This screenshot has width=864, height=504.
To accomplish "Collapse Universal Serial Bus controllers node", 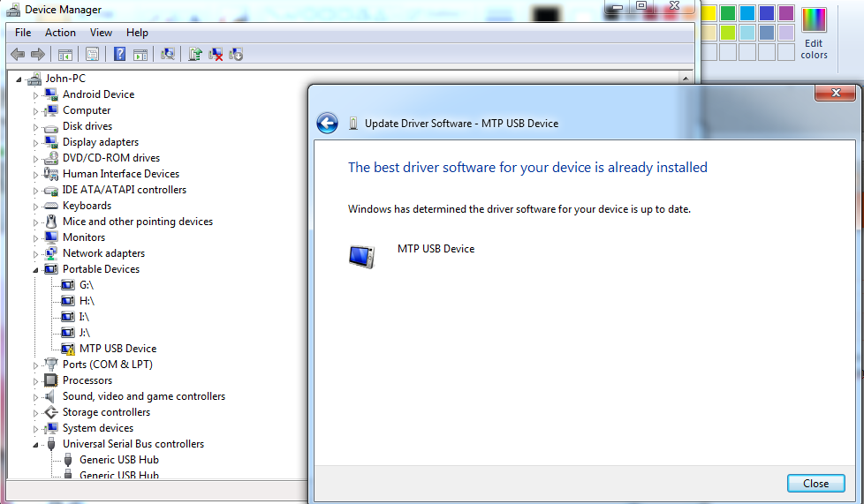I will pyautogui.click(x=36, y=445).
